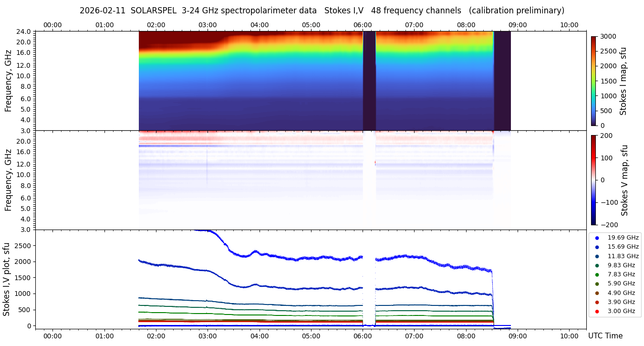Click the Stokes V map colorbar
This screenshot has width=644, height=346.
click(593, 180)
